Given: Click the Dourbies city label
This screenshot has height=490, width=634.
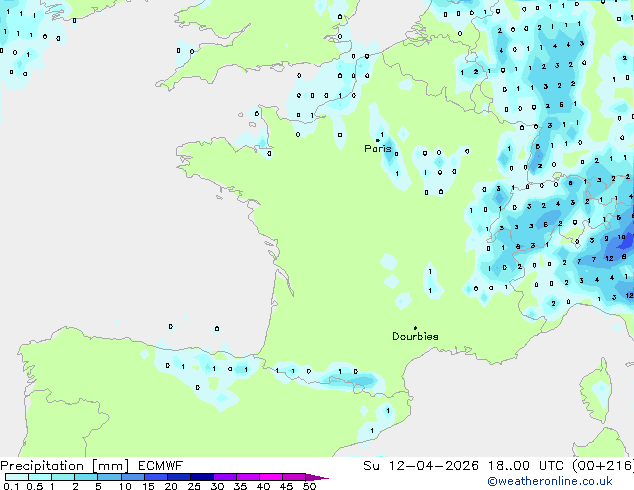Looking at the screenshot, I should pyautogui.click(x=415, y=336).
